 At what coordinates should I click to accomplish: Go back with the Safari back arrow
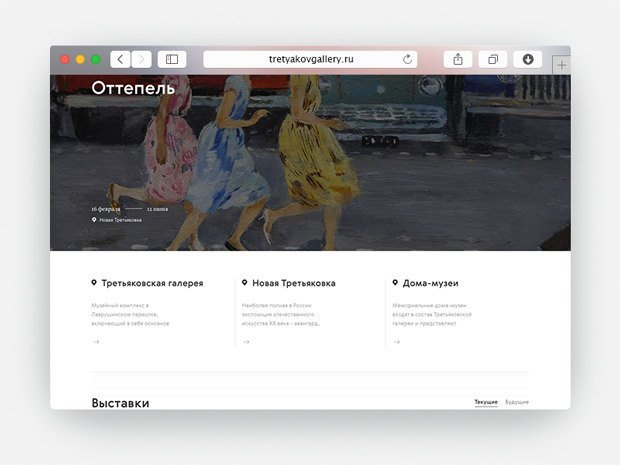point(120,60)
